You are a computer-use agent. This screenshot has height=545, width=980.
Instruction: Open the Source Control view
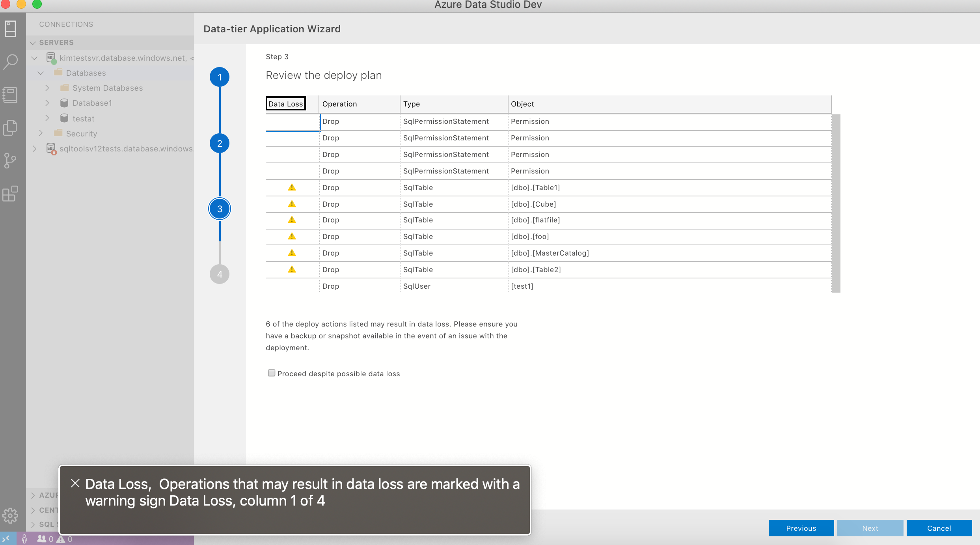[11, 160]
